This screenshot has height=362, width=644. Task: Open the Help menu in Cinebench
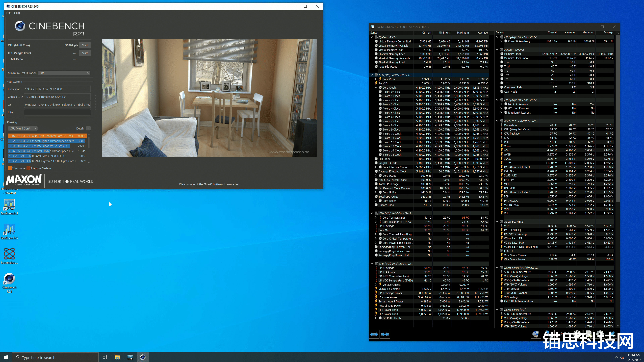tap(17, 13)
